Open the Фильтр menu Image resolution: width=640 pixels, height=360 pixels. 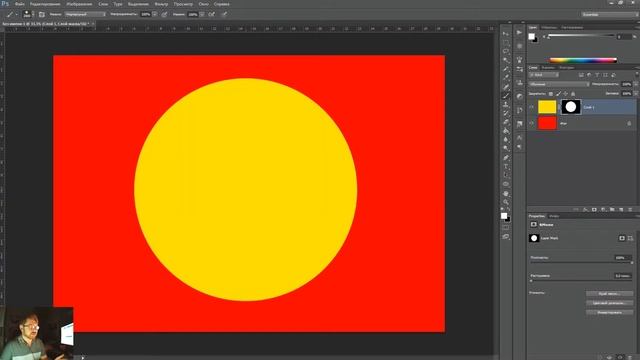tap(161, 4)
